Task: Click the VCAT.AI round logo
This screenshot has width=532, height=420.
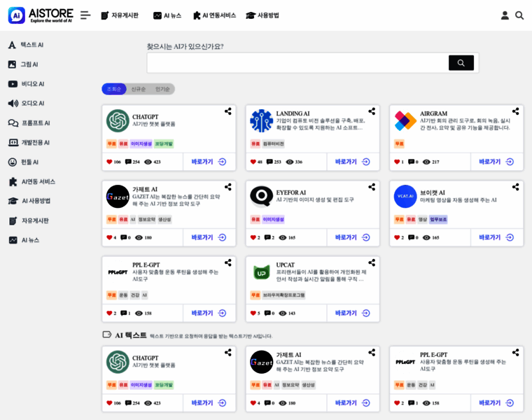Action: [405, 196]
